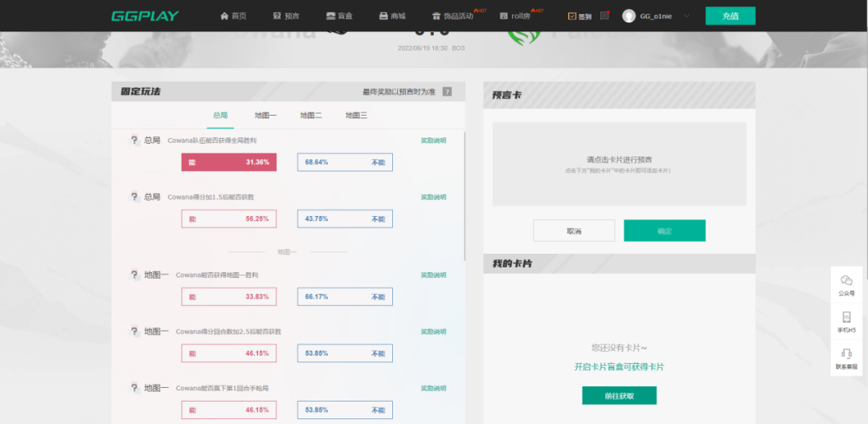Select 不能 43.75% option

pos(345,219)
